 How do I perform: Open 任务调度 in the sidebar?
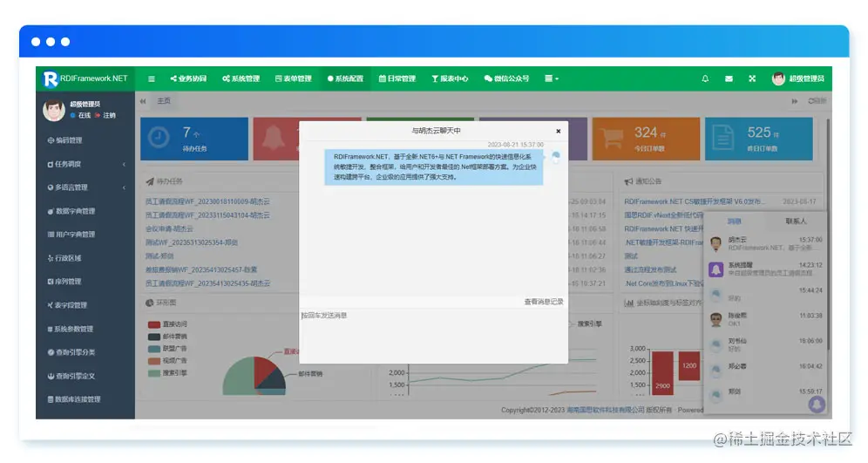pyautogui.click(x=64, y=164)
